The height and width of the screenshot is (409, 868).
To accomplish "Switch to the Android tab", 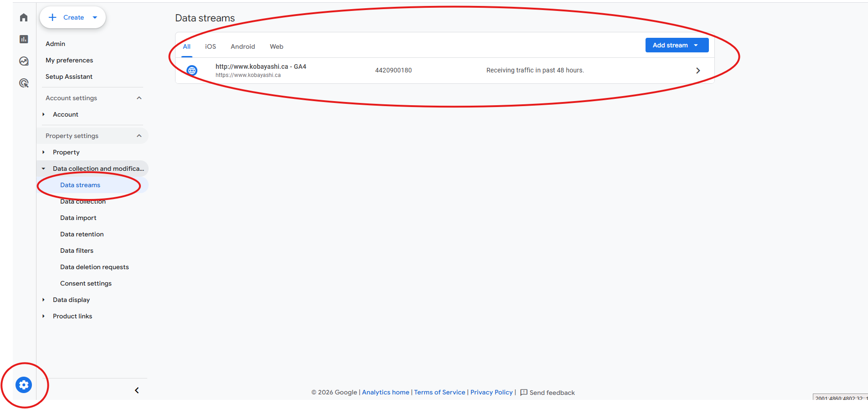I will (x=243, y=46).
